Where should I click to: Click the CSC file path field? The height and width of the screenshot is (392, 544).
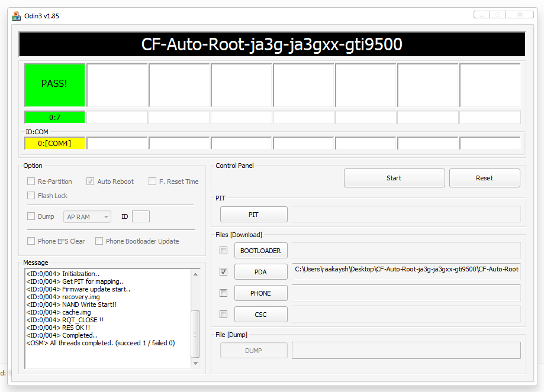point(406,314)
